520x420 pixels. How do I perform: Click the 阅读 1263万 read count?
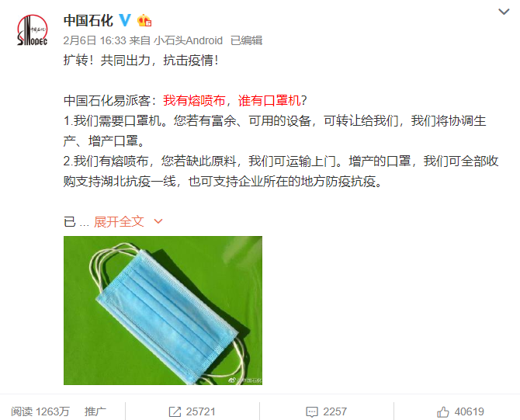(40, 411)
